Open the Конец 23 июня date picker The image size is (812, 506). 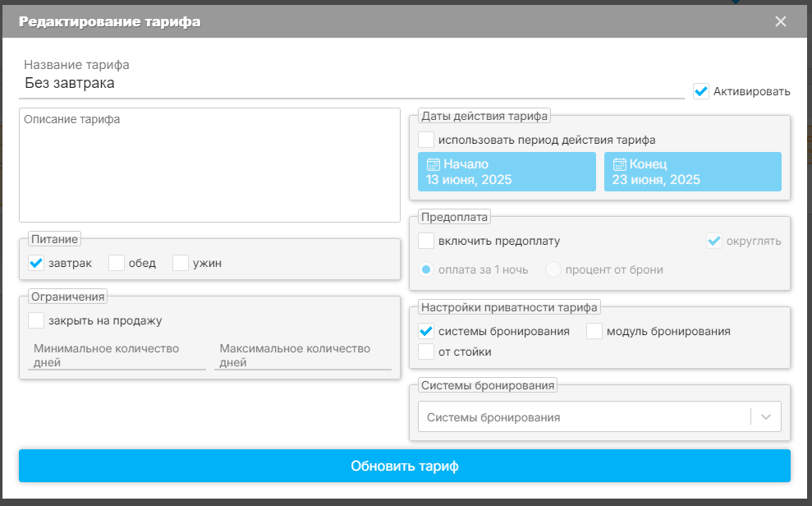(692, 172)
